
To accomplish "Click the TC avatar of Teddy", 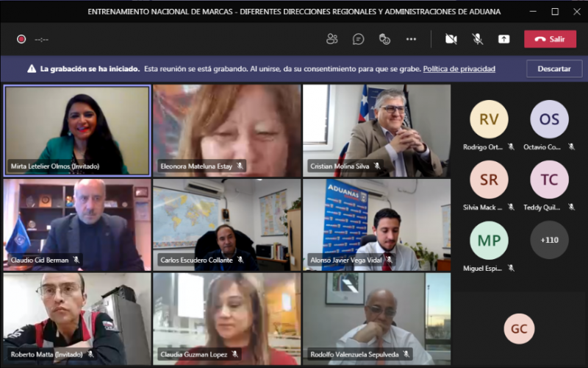I will (549, 180).
